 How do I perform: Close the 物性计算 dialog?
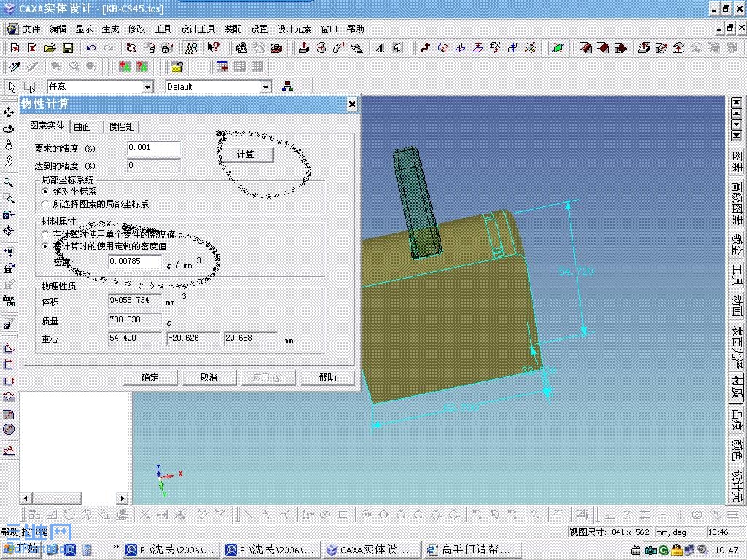(x=352, y=104)
